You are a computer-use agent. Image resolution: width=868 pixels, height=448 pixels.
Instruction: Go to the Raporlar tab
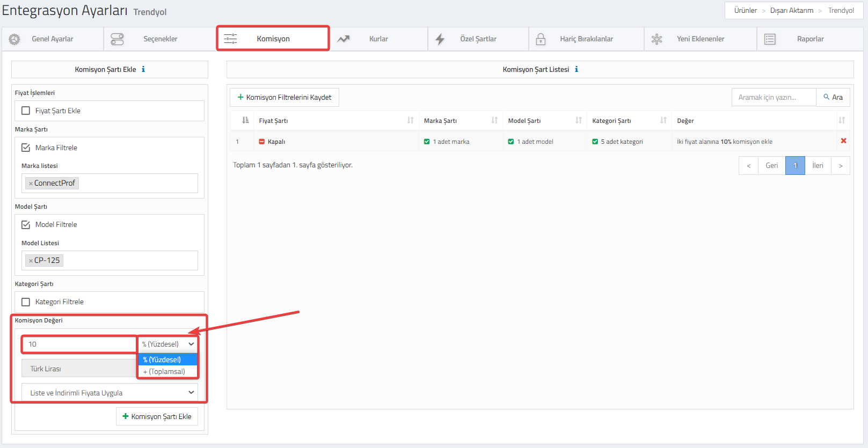[x=810, y=39]
